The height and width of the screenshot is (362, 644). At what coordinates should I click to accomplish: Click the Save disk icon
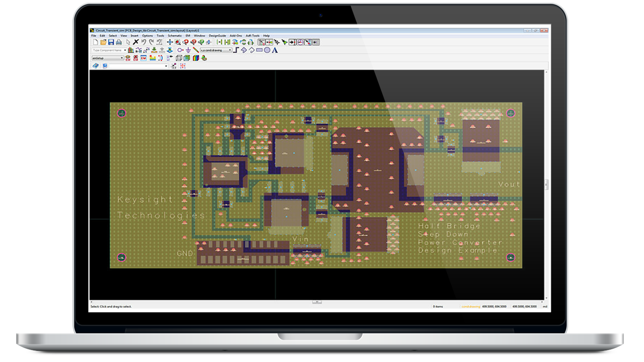pos(111,42)
